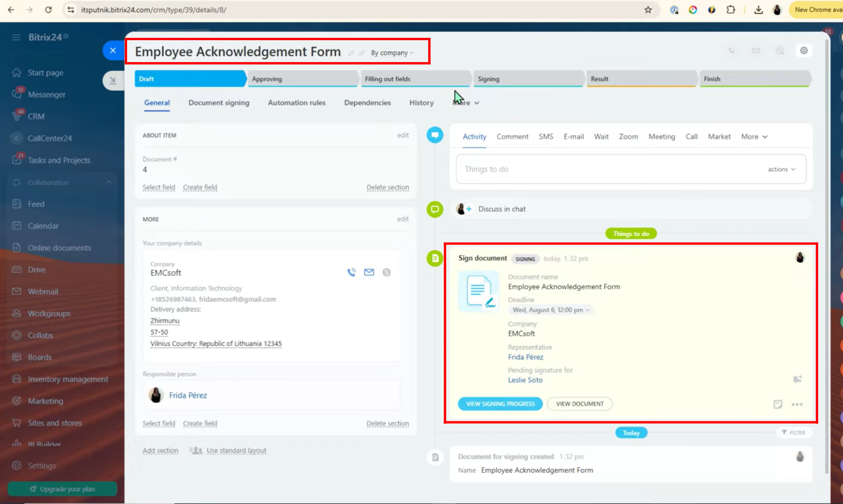Viewport: 843px width, 504px height.
Task: Open the By company dropdown
Action: point(392,53)
